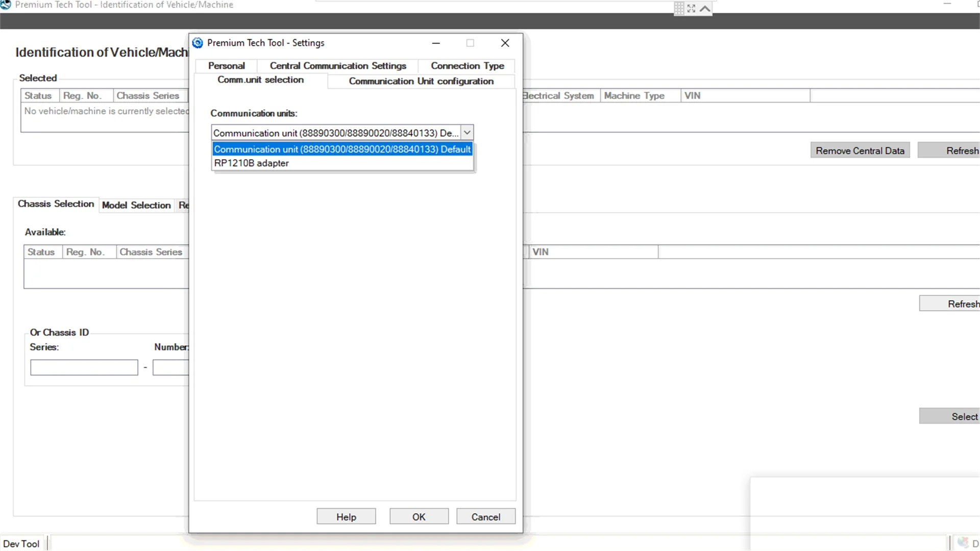Viewport: 980px width, 551px height.
Task: Open Communication Unit configuration tab
Action: point(421,81)
